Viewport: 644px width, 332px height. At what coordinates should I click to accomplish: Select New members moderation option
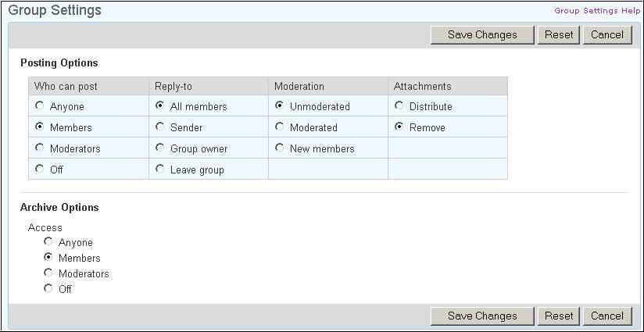[x=279, y=148]
